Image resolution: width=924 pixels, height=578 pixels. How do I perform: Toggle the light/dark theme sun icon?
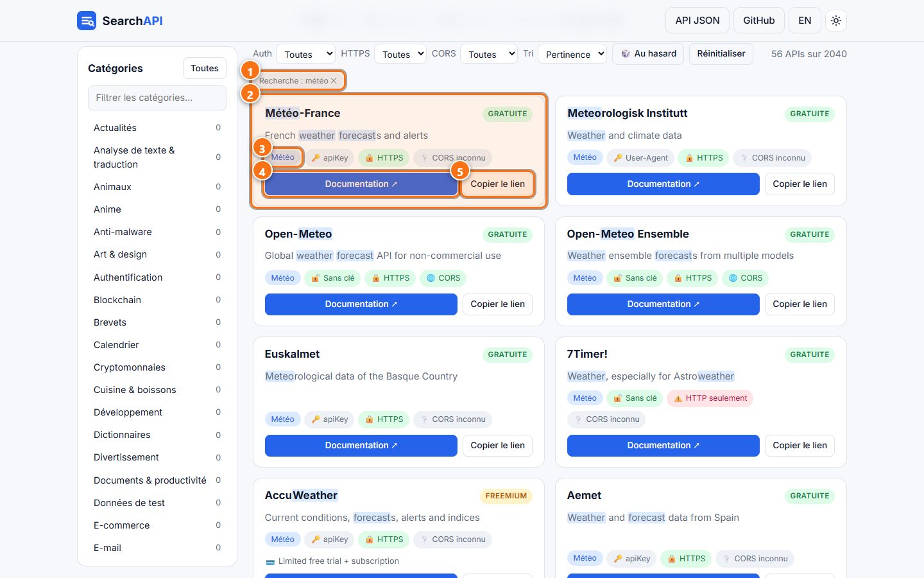coord(836,21)
